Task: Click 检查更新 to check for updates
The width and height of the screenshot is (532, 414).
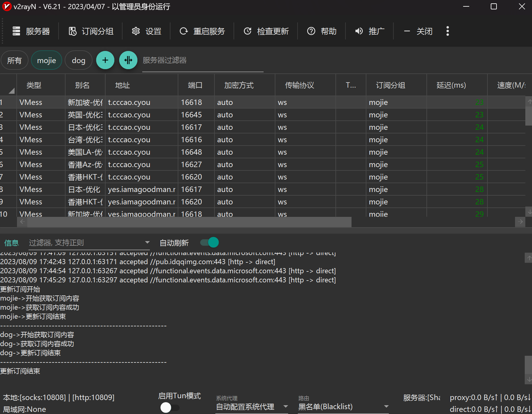Action: coord(266,31)
